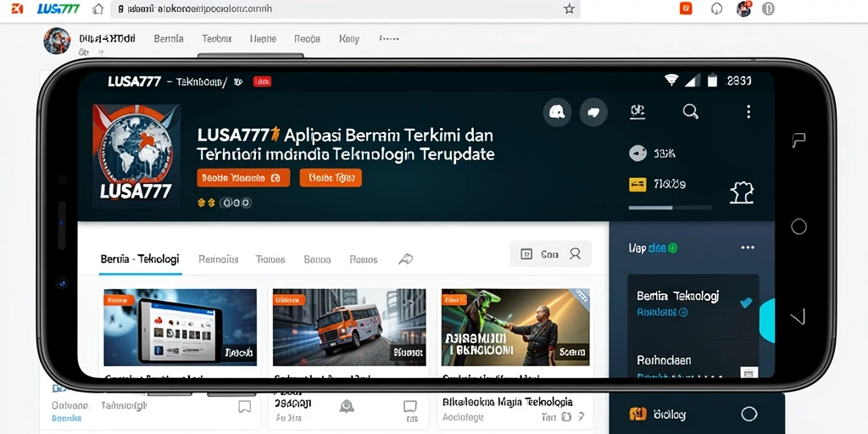Open the three-dot menu in phone header
Screen dimensions: 868x434
748,112
